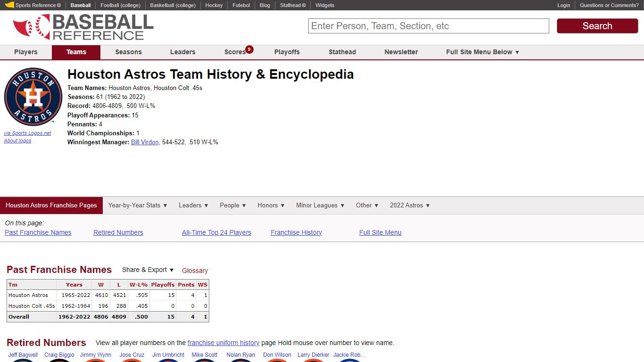Image resolution: width=644 pixels, height=362 pixels.
Task: Open the Blog link
Action: 265,5
